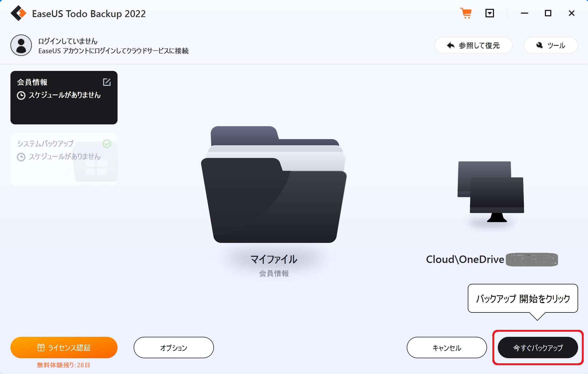588x374 pixels.
Task: Click the マイファイル label text
Action: [x=274, y=259]
